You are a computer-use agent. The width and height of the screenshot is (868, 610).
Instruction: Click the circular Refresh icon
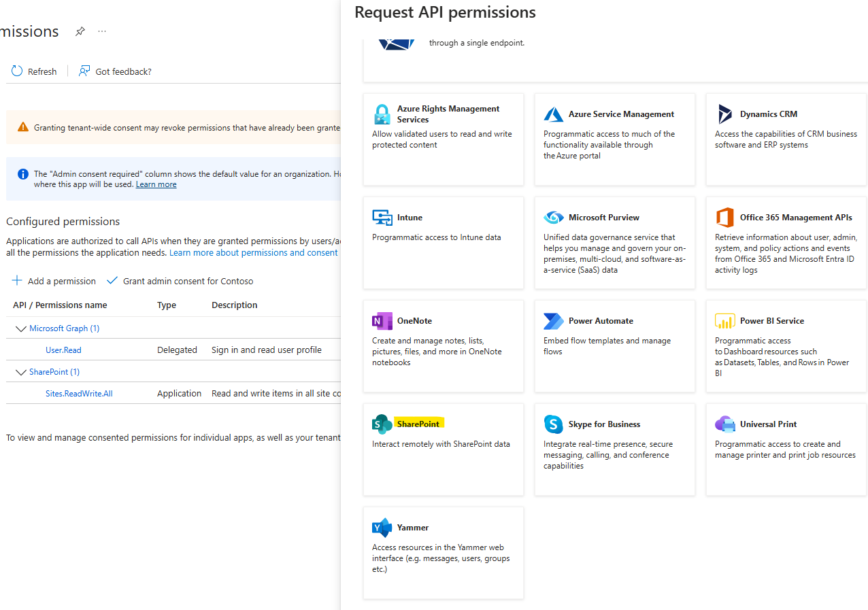point(17,71)
